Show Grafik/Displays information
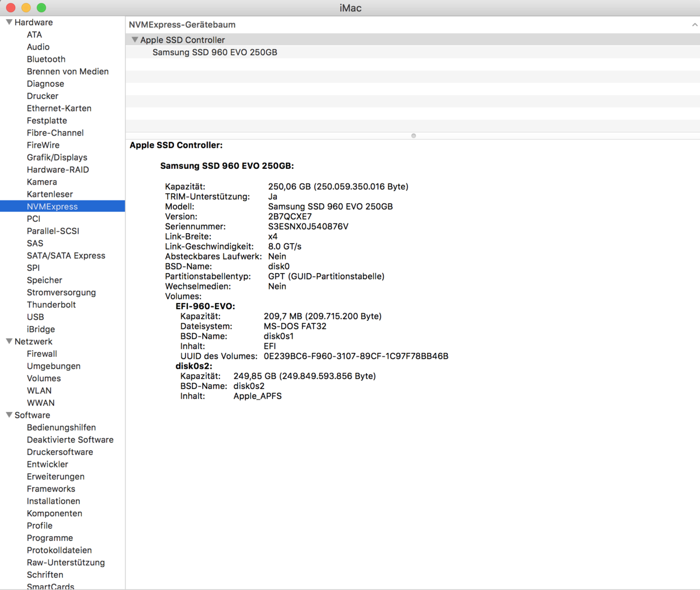 [57, 157]
